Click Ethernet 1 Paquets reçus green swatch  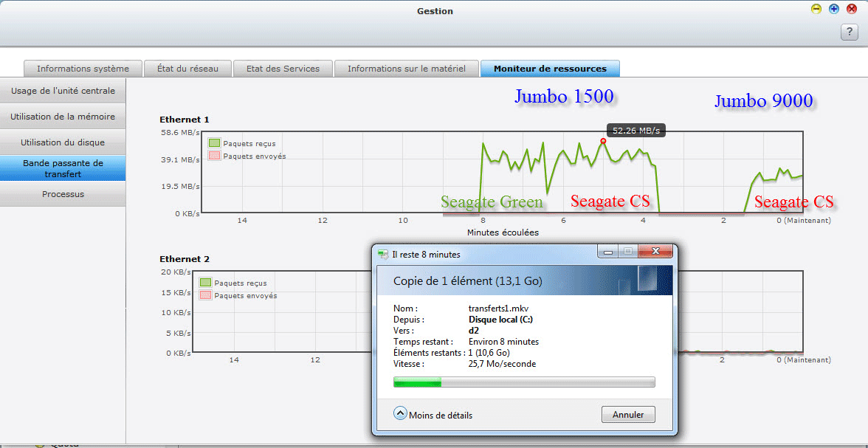214,143
